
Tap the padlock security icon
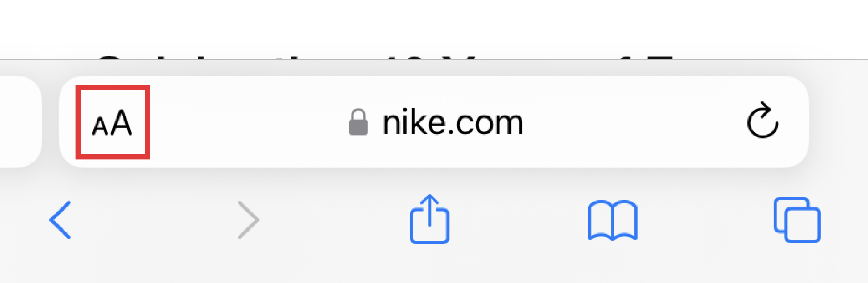coord(358,122)
